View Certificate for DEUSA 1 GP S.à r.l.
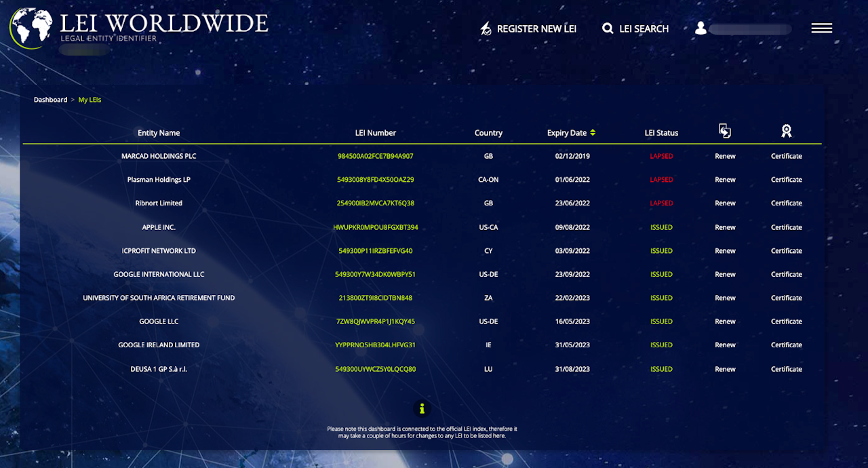The width and height of the screenshot is (868, 468). (x=787, y=369)
